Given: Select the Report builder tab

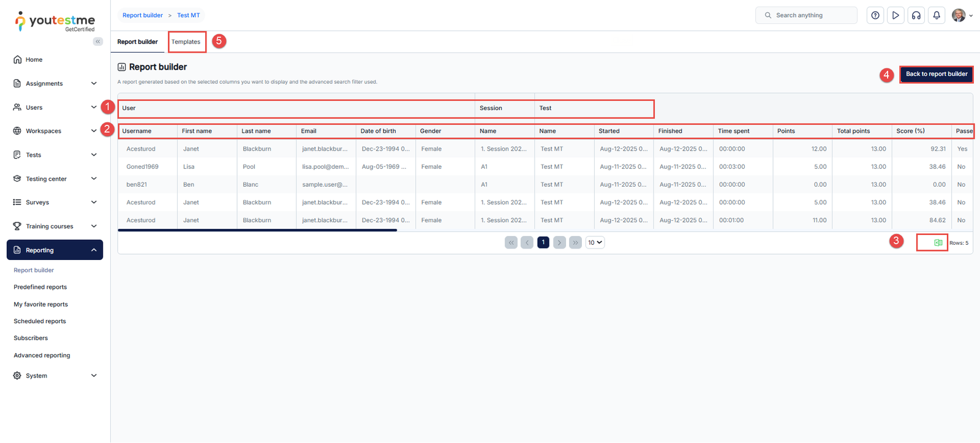Looking at the screenshot, I should click(x=137, y=42).
